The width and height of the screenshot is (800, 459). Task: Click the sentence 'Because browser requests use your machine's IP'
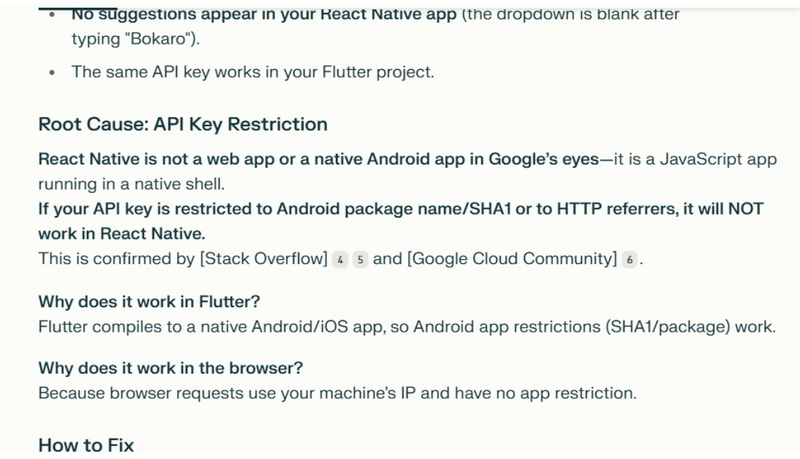click(x=337, y=393)
